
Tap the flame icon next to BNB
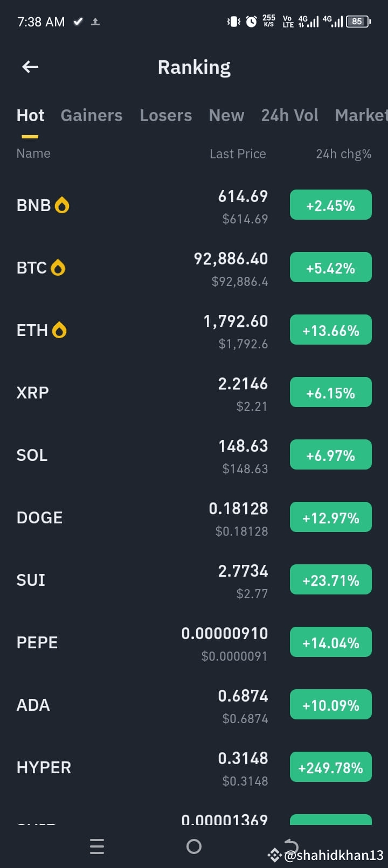(62, 205)
